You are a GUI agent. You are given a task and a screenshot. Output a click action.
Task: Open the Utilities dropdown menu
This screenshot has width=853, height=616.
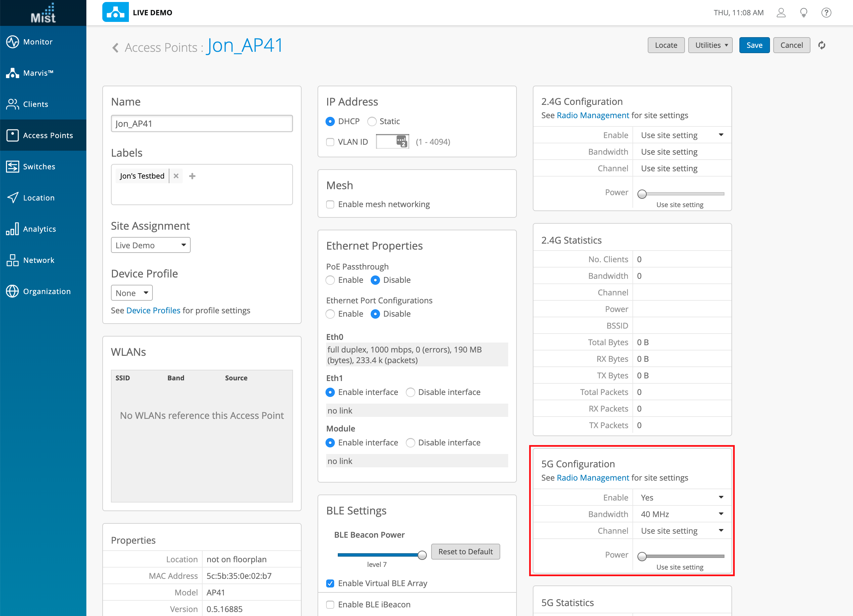[710, 45]
